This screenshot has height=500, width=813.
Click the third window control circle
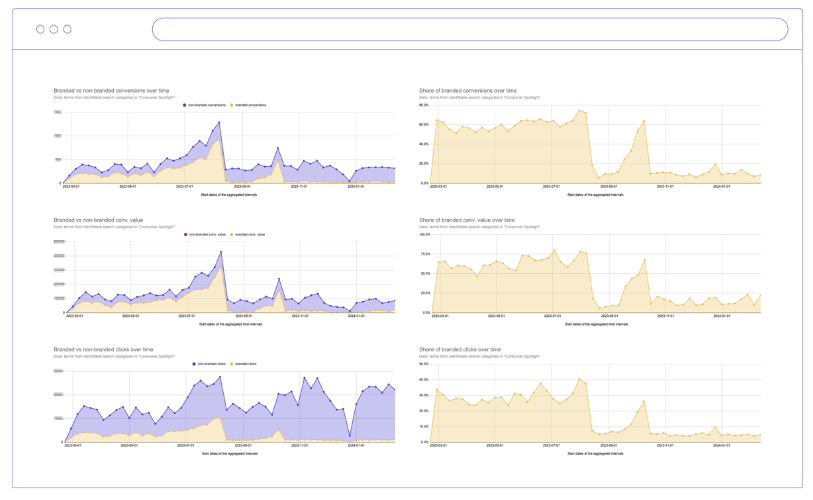(68, 29)
